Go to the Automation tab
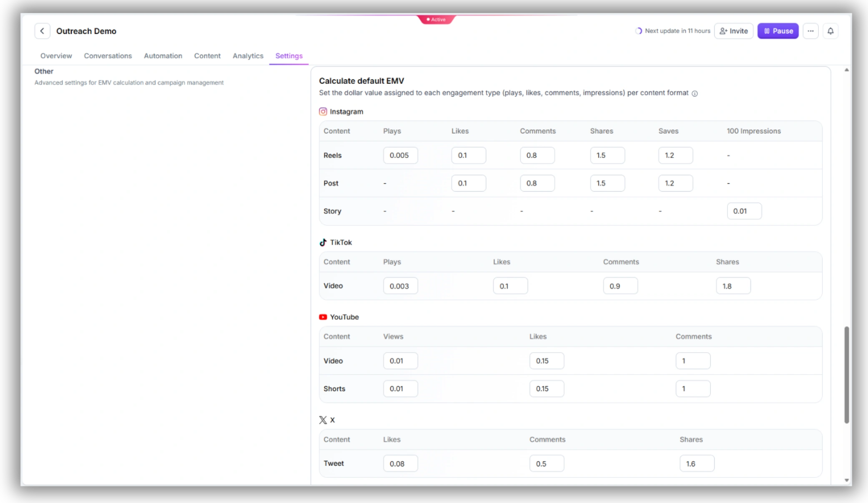The image size is (868, 503). [x=163, y=56]
